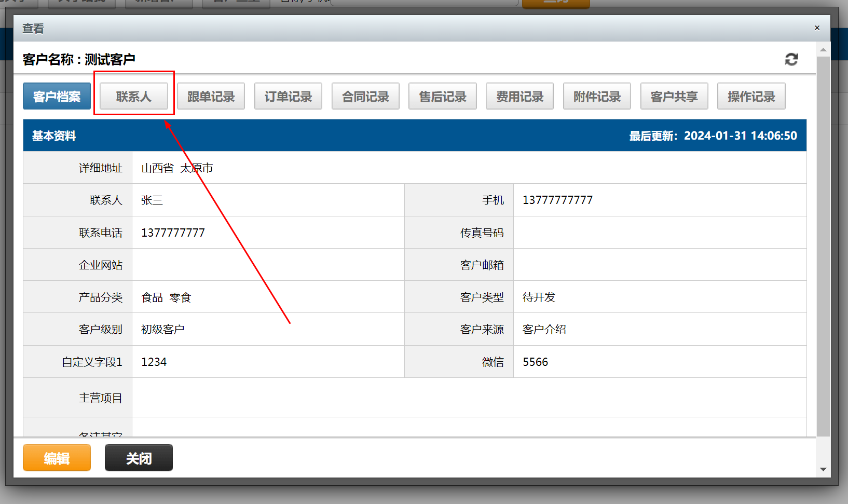Click the contact name 张三
The width and height of the screenshot is (848, 504).
[x=152, y=200]
